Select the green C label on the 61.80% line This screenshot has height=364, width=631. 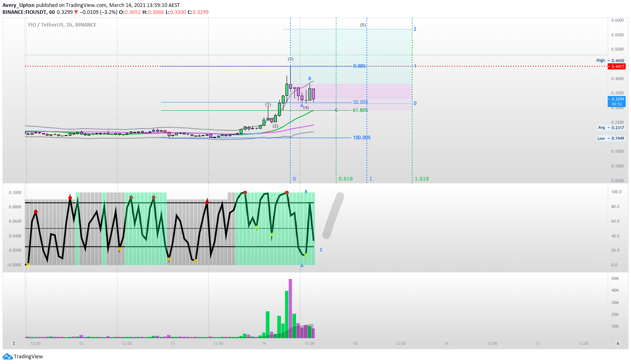coord(336,110)
